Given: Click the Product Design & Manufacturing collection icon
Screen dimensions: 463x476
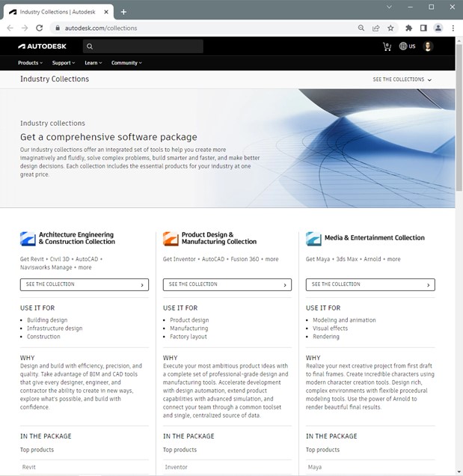Looking at the screenshot, I should 171,239.
